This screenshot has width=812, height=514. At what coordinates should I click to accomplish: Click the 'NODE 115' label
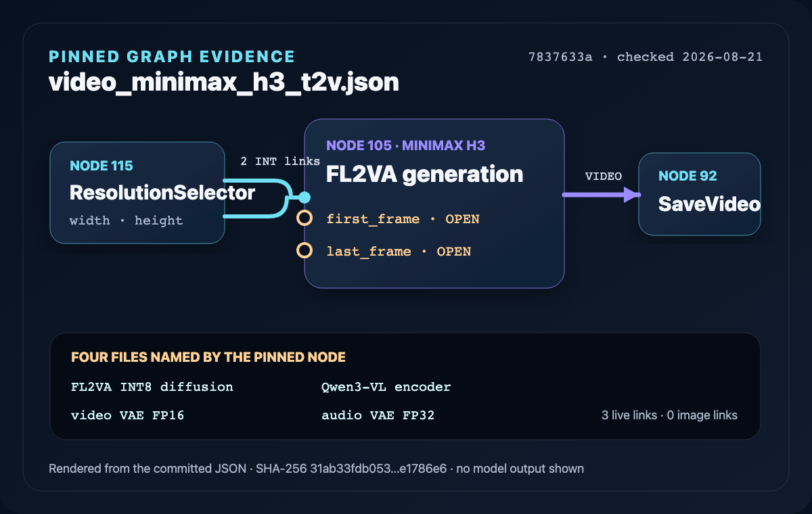pos(101,166)
